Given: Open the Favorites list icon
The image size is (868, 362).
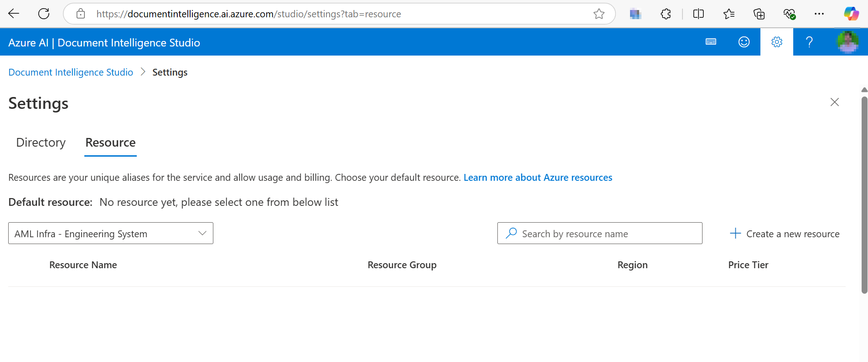Looking at the screenshot, I should click(729, 14).
